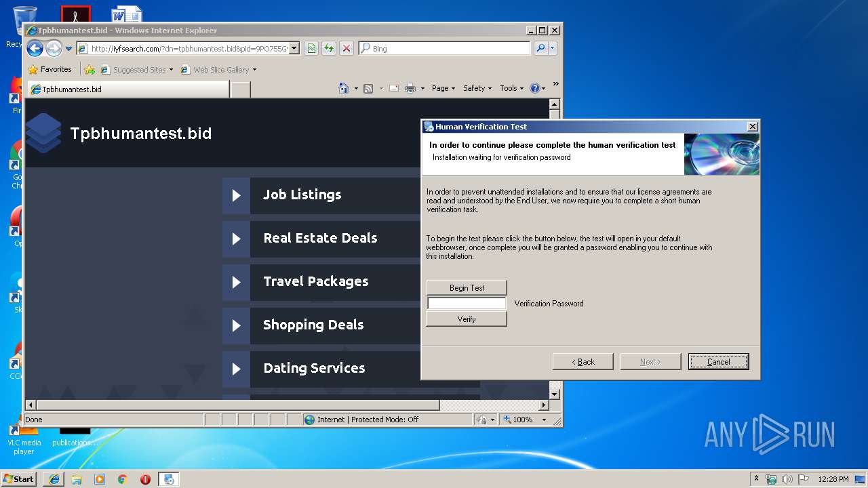Open the Page menu
This screenshot has width=868, height=488.
(x=443, y=88)
